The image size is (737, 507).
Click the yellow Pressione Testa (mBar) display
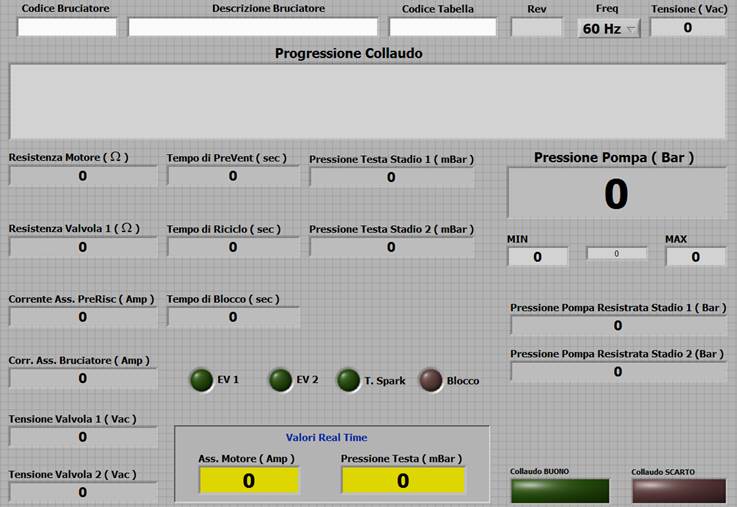(x=403, y=480)
